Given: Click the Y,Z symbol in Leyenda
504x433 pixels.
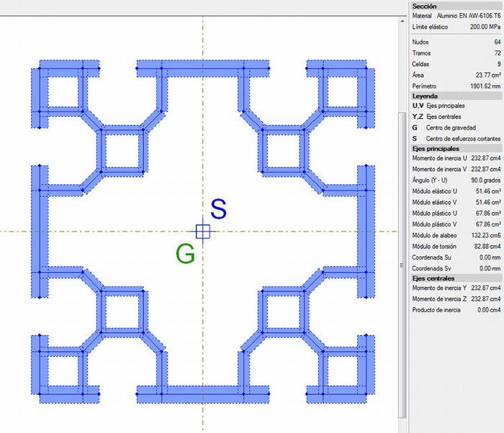Looking at the screenshot, I should (416, 117).
